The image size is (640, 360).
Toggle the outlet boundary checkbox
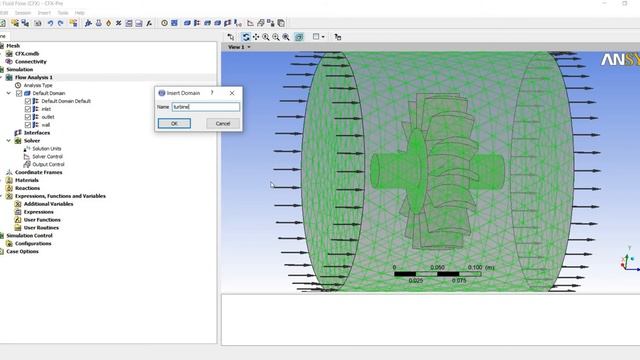(x=28, y=117)
